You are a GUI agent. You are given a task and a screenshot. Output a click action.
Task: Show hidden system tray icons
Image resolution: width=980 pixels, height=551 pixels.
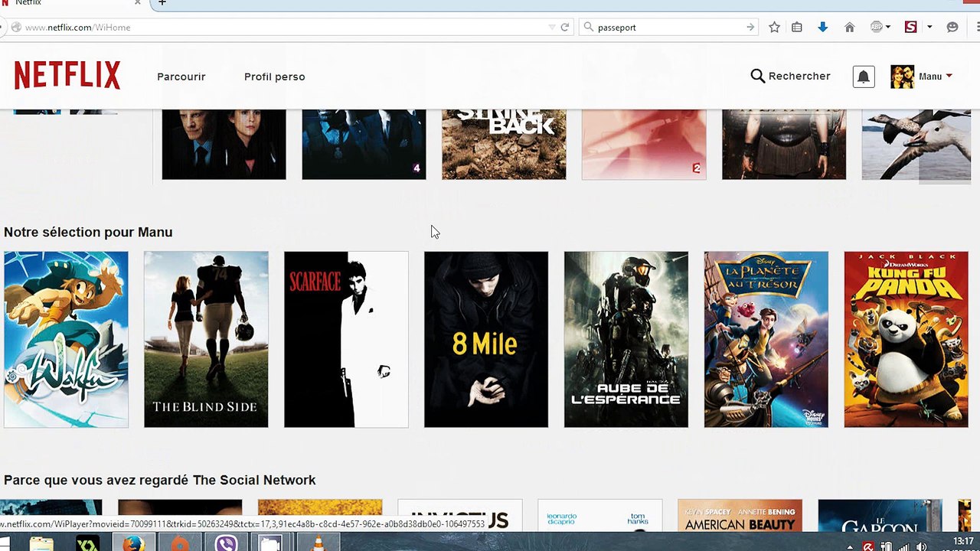(x=849, y=546)
